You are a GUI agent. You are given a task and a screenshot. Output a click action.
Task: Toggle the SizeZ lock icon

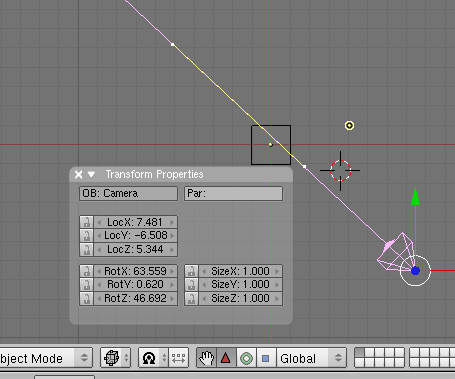point(191,298)
